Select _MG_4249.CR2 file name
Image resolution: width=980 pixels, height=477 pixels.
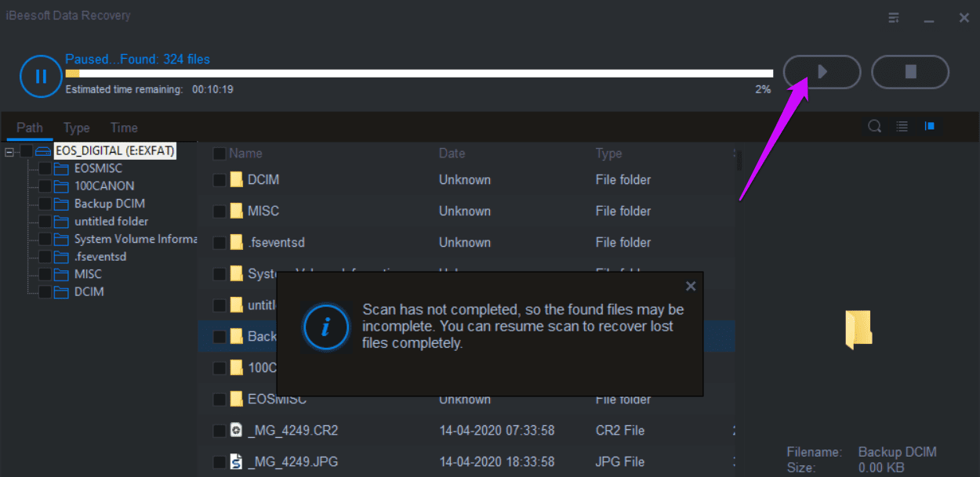293,430
